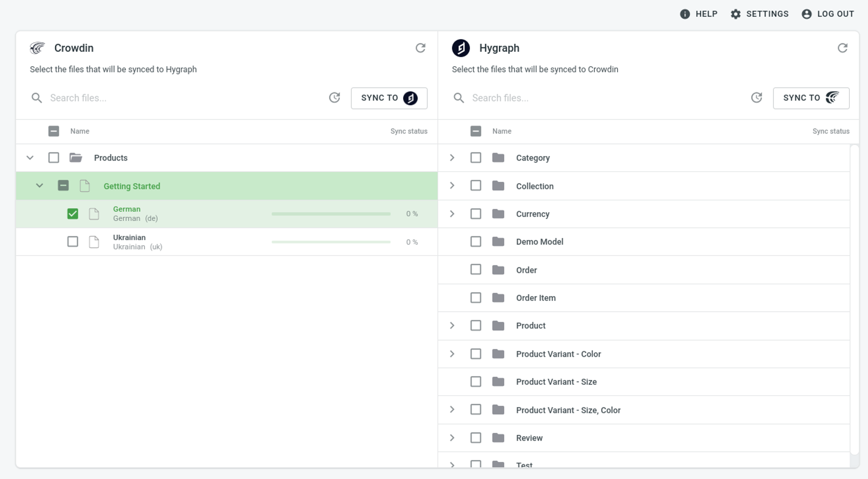
Task: Click German translation progress bar
Action: pyautogui.click(x=331, y=214)
